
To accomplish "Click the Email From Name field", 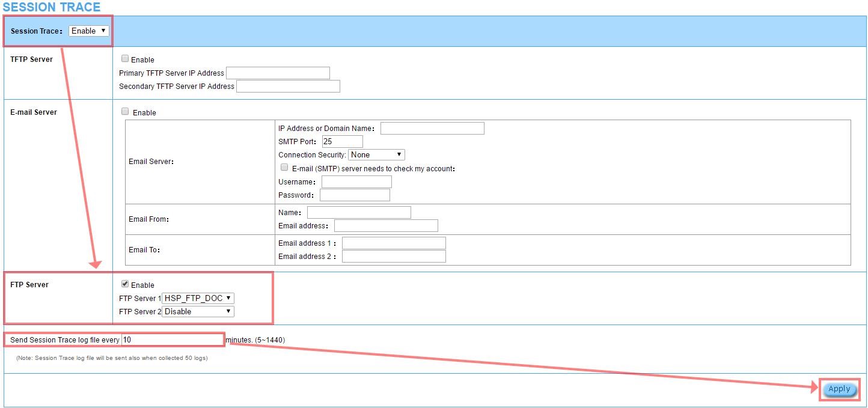I will pyautogui.click(x=359, y=213).
